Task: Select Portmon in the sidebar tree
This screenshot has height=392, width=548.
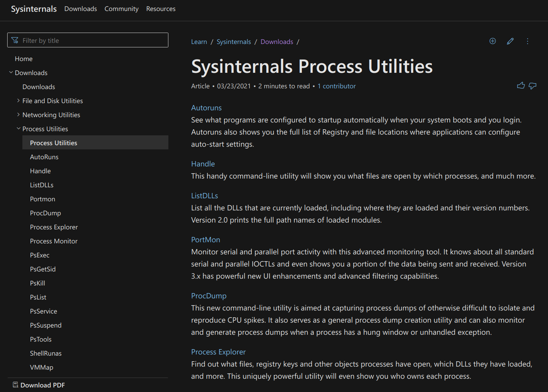Action: coord(42,199)
